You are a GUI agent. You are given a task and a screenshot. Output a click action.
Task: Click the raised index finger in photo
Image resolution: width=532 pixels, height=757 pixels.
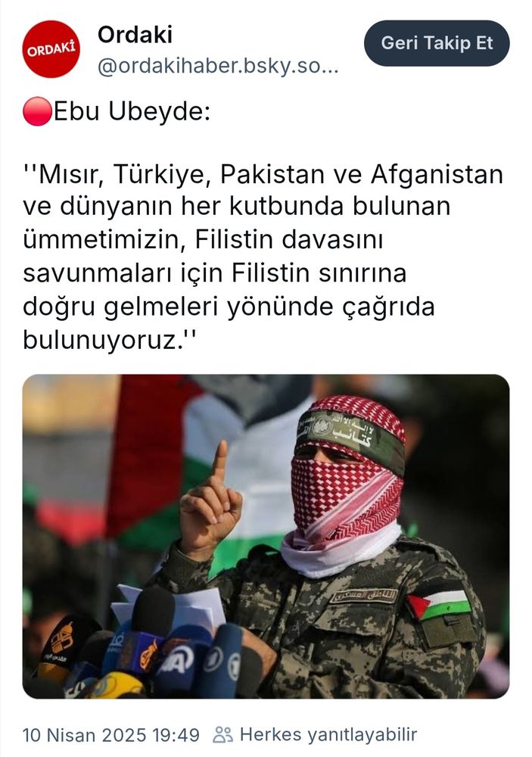pyautogui.click(x=219, y=461)
